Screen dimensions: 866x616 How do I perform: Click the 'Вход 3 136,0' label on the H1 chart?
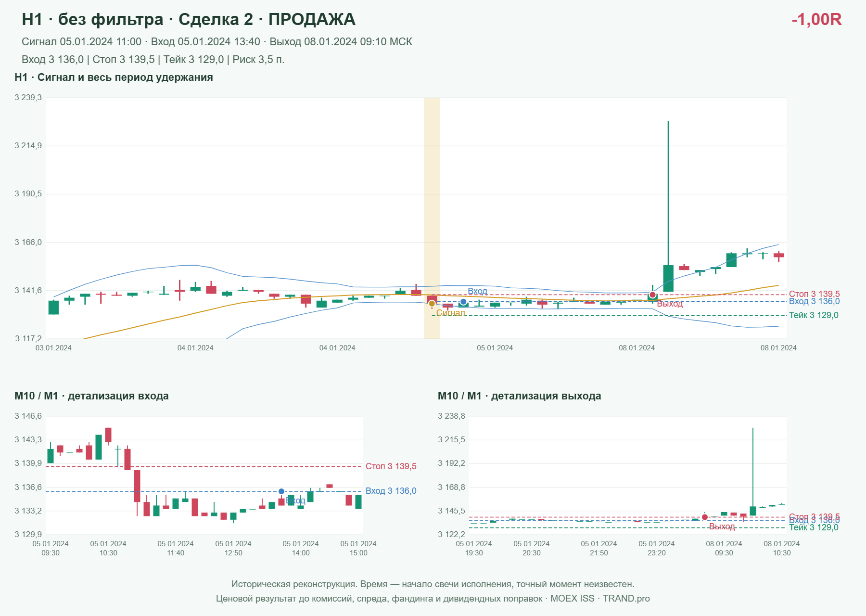[815, 301]
